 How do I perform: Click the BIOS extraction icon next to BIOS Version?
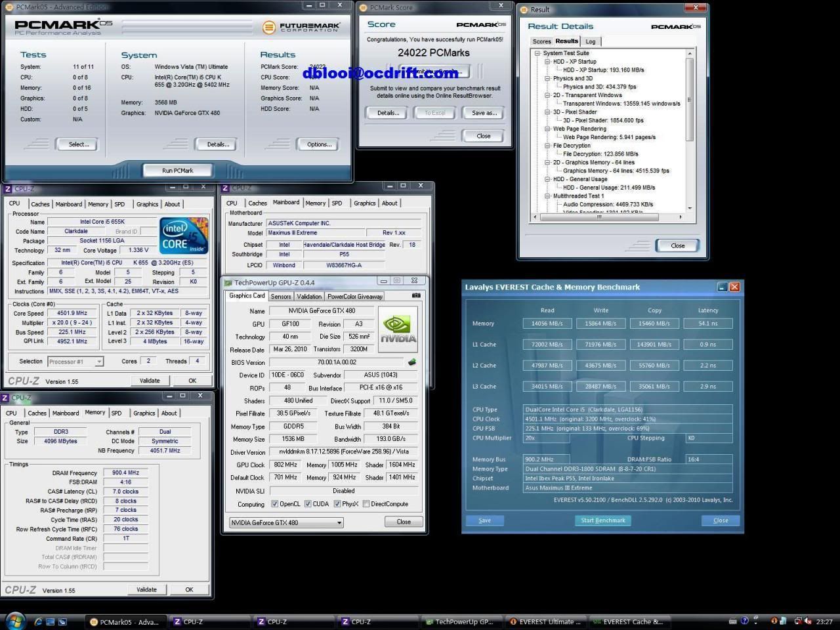pyautogui.click(x=412, y=362)
